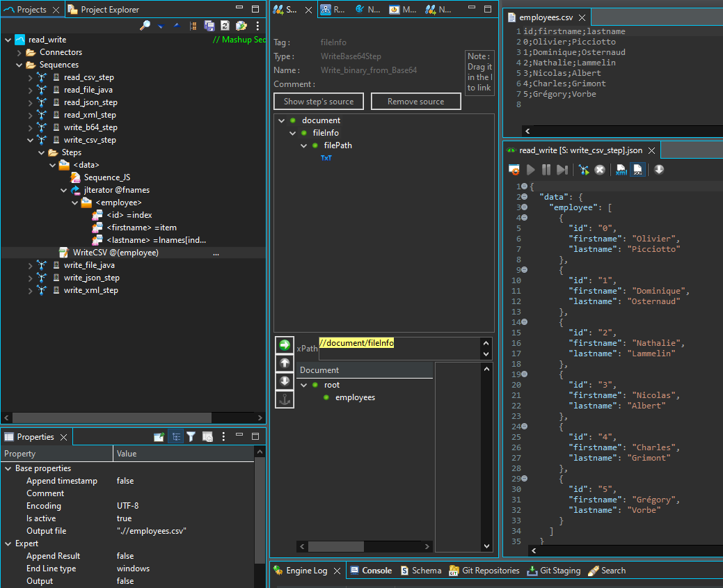Click the Remove source button
The image size is (723, 588).
(x=415, y=102)
